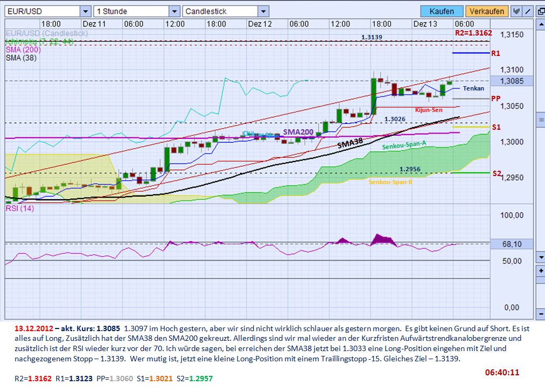Click the Dez 13 date on time axis
The image size is (545, 392).
[x=425, y=24]
